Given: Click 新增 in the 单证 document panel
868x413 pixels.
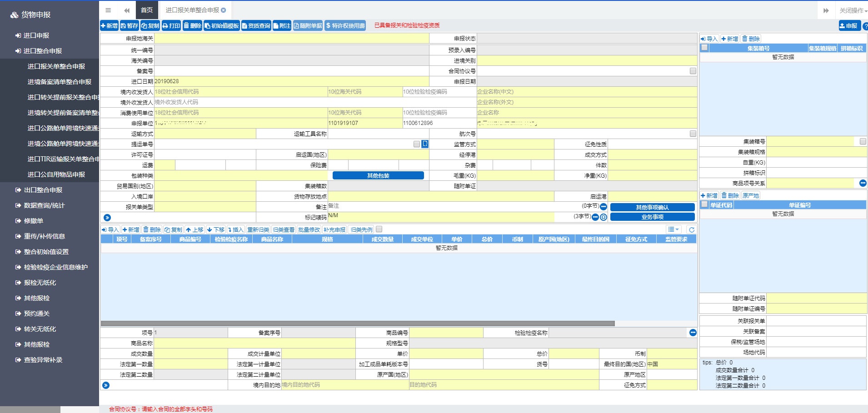Looking at the screenshot, I should point(709,195).
